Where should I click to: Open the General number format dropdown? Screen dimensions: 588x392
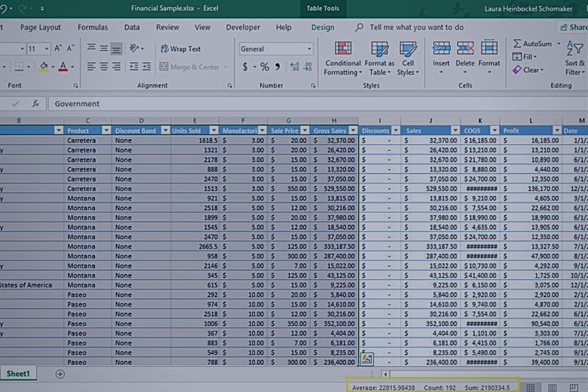click(309, 48)
